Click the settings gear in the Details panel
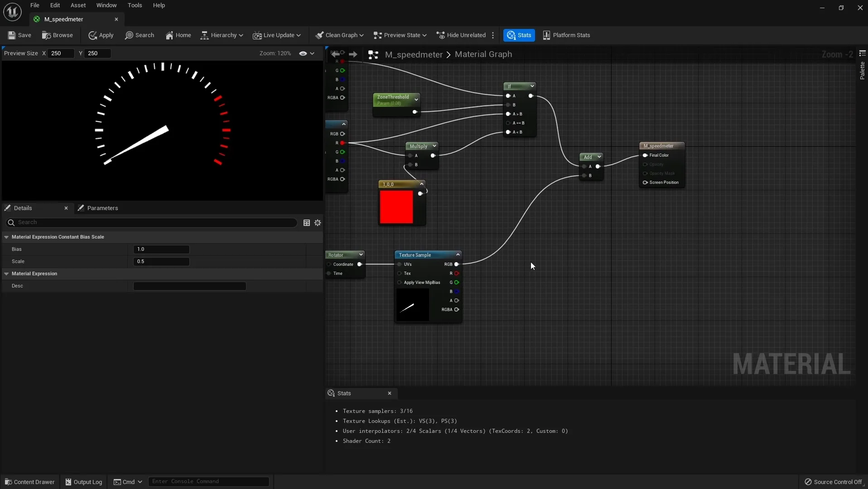 [x=318, y=222]
